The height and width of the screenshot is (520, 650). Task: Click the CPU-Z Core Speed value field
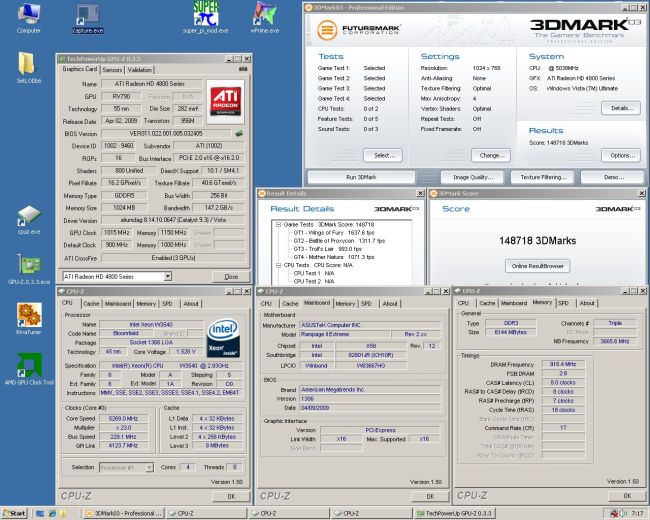[123, 418]
